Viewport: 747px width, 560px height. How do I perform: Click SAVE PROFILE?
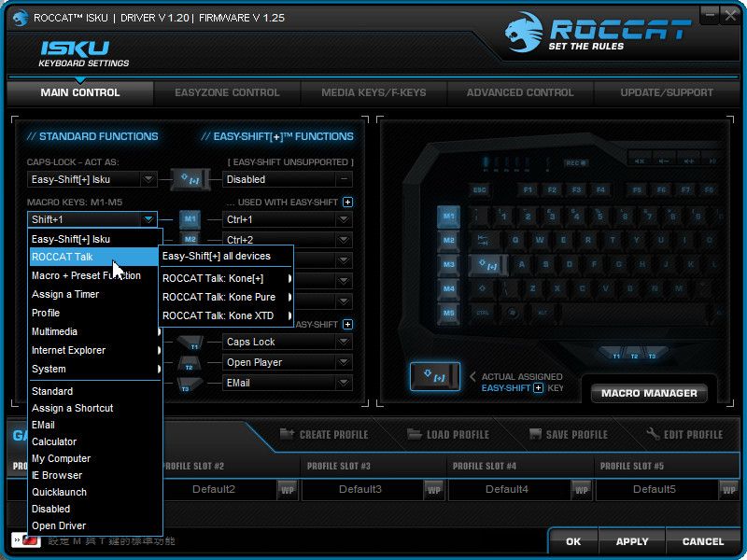click(569, 434)
